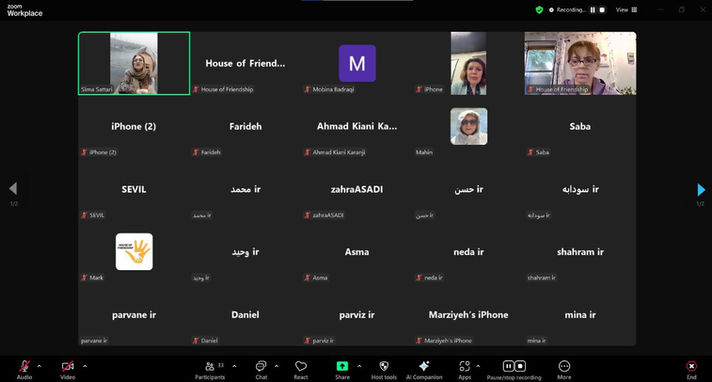The height and width of the screenshot is (382, 712).
Task: Stop recording in bottom toolbar
Action: (x=520, y=366)
